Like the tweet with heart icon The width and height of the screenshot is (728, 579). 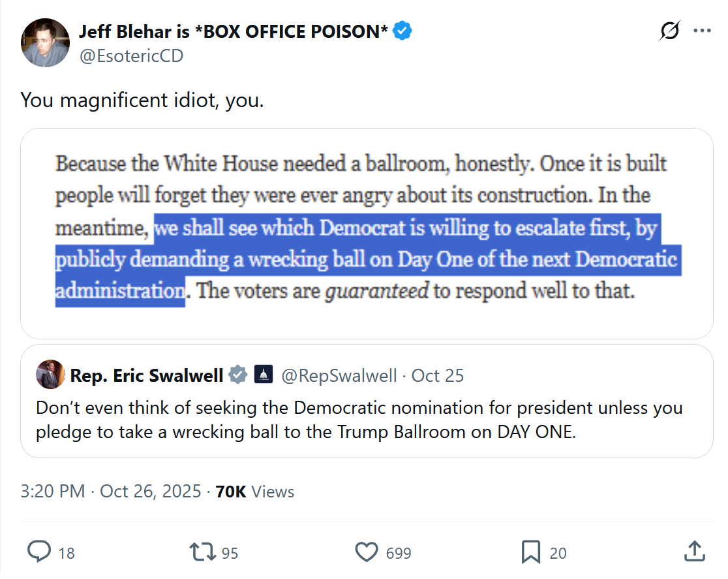click(x=366, y=552)
